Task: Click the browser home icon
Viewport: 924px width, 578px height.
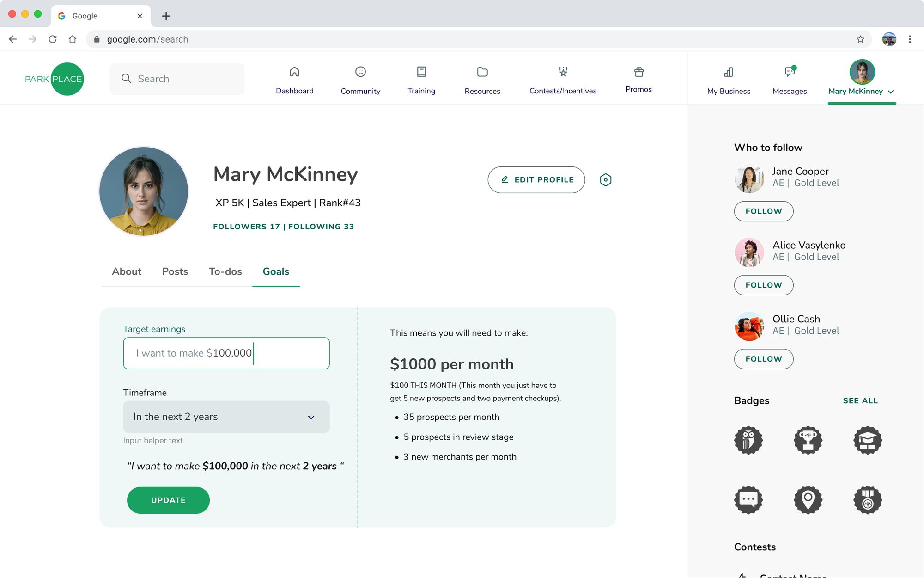Action: [73, 39]
